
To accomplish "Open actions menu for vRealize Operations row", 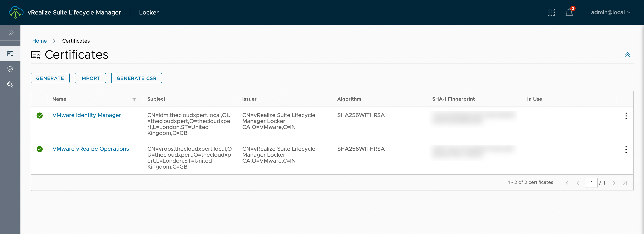I will point(626,149).
